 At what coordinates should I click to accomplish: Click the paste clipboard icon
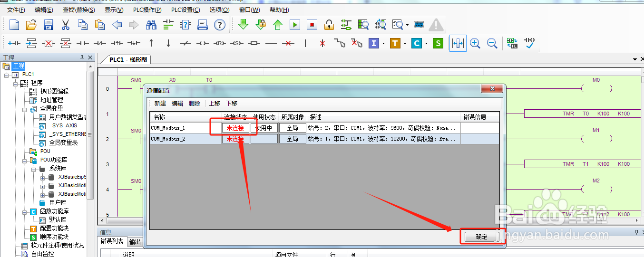point(100,25)
